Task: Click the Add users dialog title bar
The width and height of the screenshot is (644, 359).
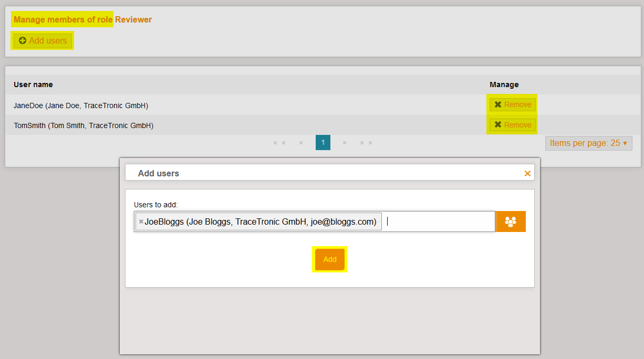Action: pos(315,173)
